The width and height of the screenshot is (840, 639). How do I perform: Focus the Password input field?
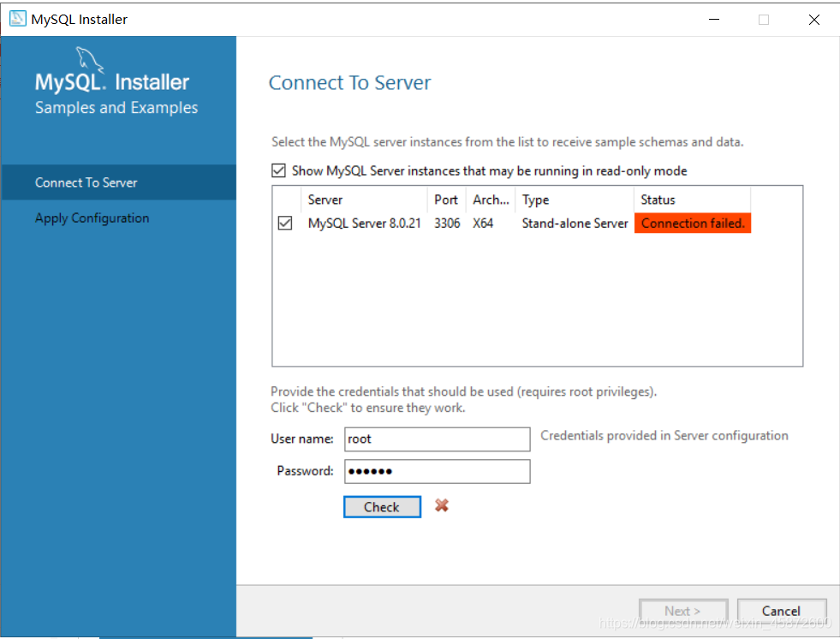tap(438, 471)
